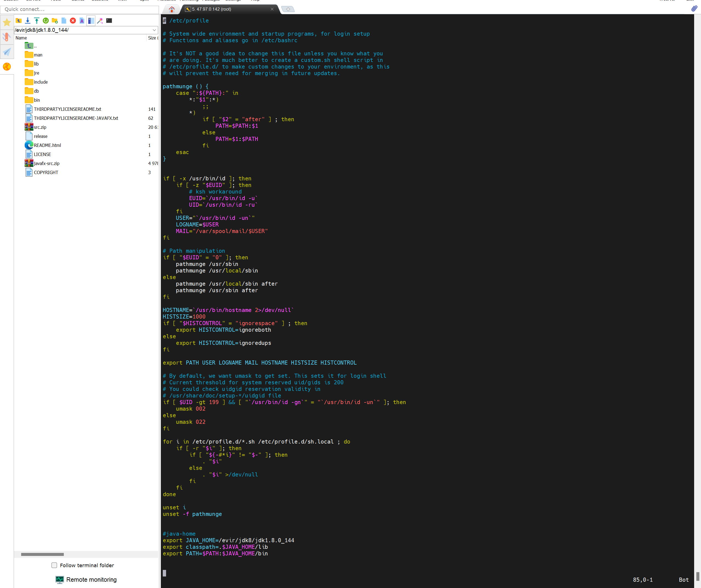Enable Follow terminal folder checkbox
Viewport: 701px width, 588px height.
click(x=54, y=565)
